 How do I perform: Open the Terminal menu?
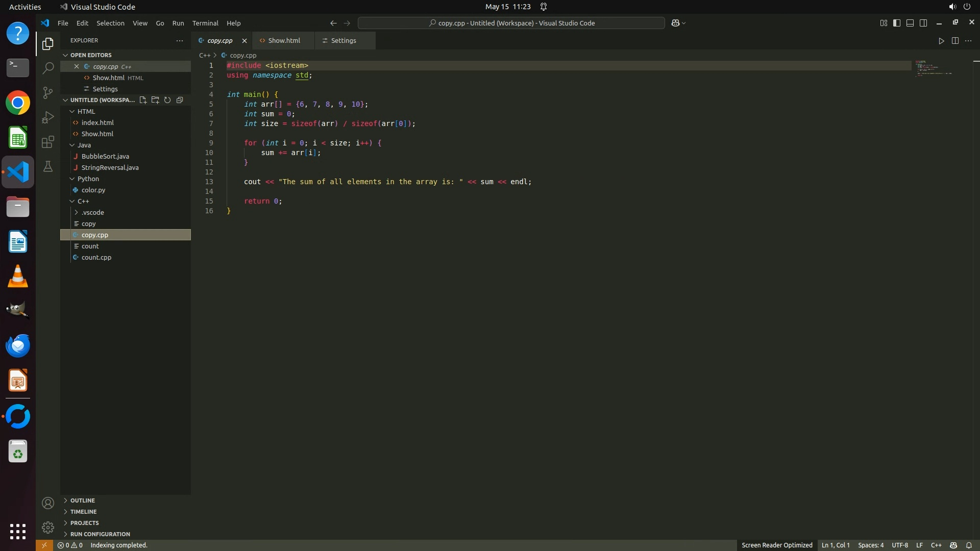[205, 23]
